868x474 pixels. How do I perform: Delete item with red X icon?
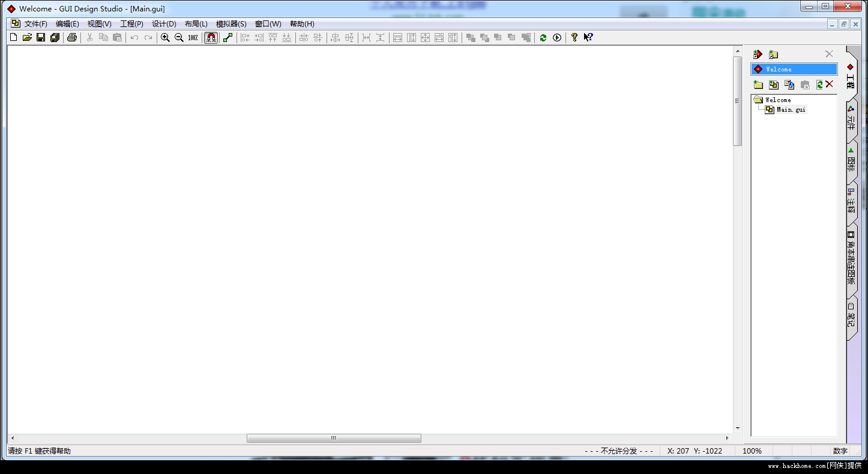coord(830,85)
